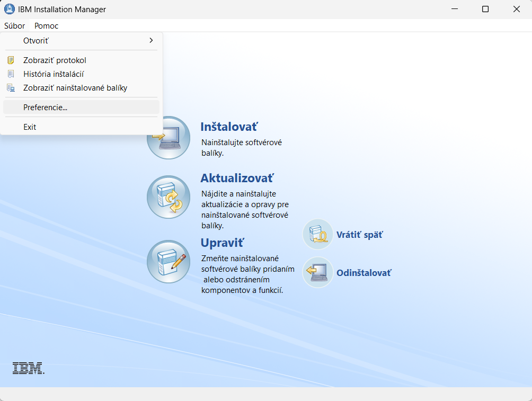Click the Vrátiť späť rollback icon
532x401 pixels.
coord(317,234)
